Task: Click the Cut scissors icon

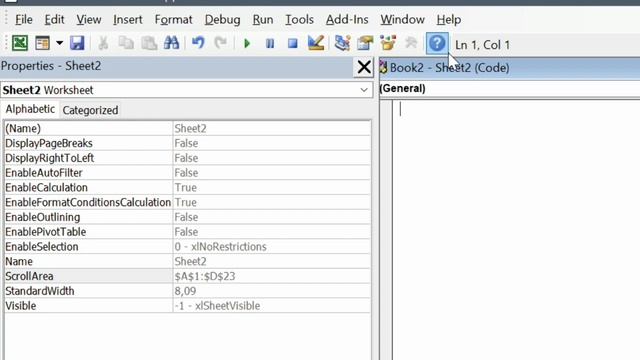Action: pos(103,43)
